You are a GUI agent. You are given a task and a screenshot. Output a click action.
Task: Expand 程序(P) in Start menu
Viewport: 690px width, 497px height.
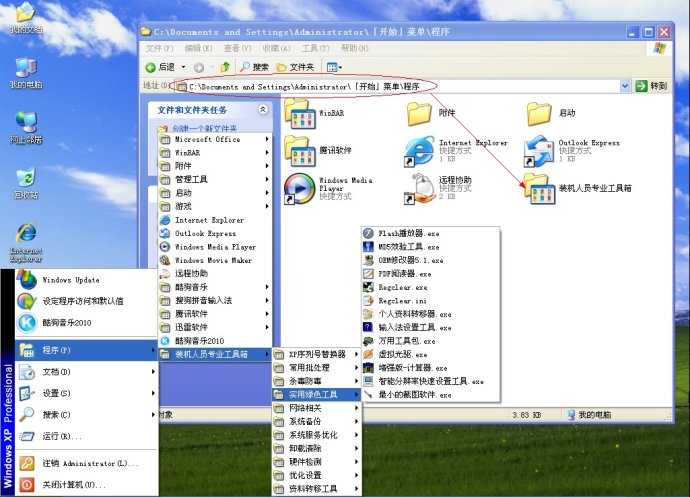(86, 350)
